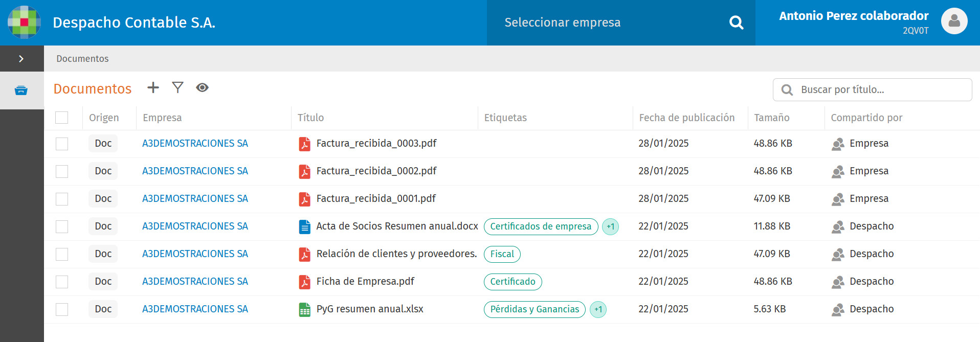
Task: Click the Word document icon of Acta de Socios
Action: 304,226
